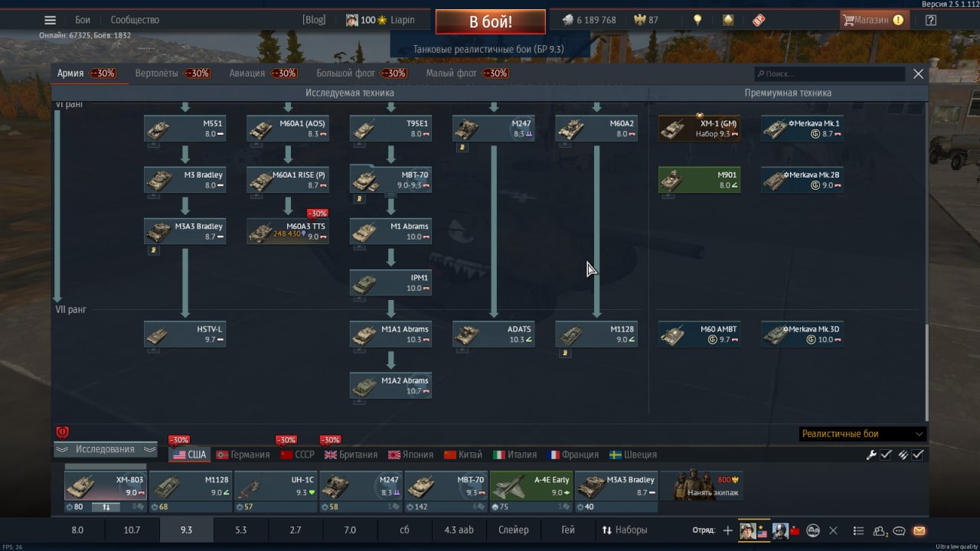Select the Швеция nation tab

[633, 455]
